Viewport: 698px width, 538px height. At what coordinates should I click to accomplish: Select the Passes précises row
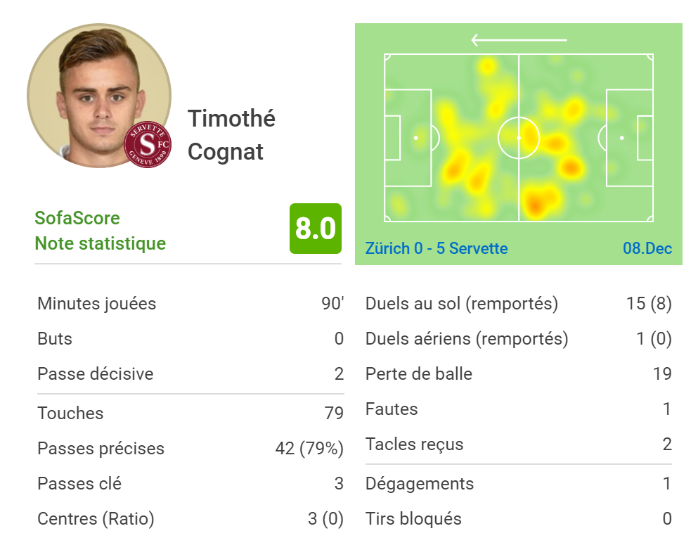[191, 448]
